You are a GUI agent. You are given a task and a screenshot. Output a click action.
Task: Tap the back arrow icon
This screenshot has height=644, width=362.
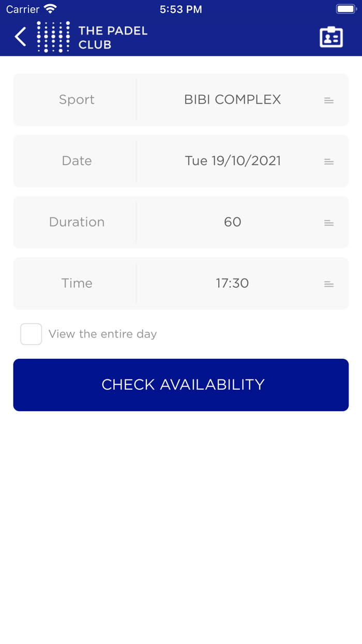21,37
